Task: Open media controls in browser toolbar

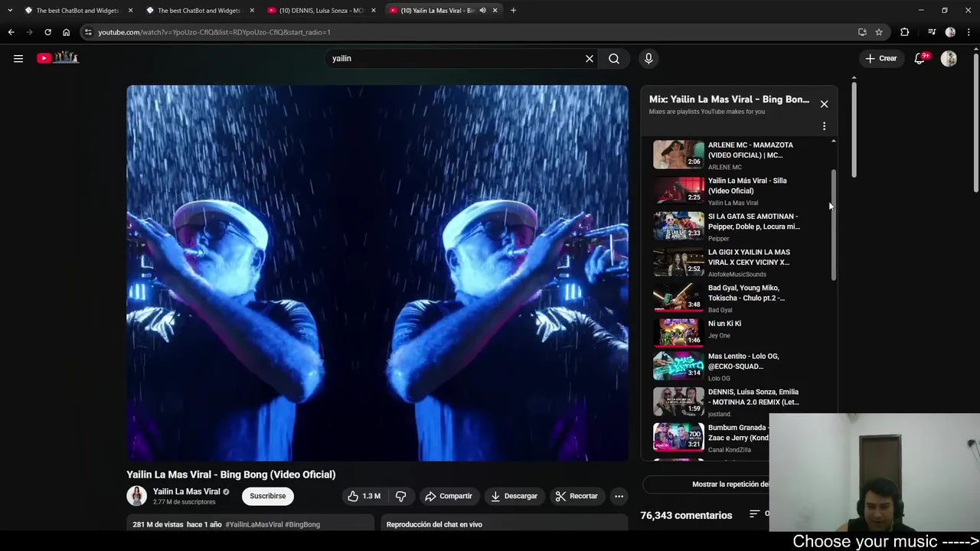Action: tap(931, 32)
